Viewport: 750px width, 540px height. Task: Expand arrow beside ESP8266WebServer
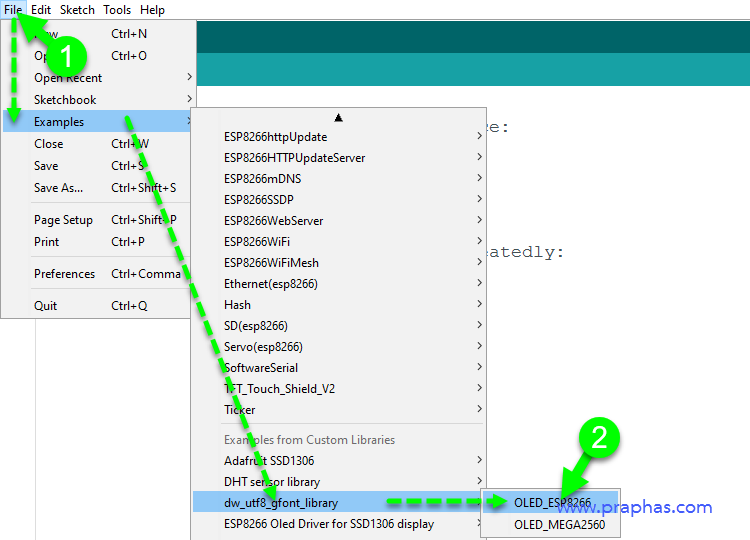[479, 220]
